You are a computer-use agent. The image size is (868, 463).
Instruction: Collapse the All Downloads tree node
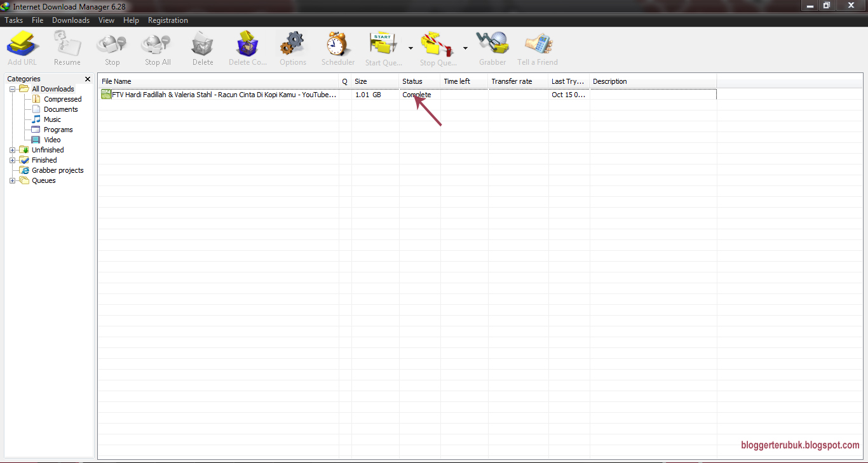(12, 89)
